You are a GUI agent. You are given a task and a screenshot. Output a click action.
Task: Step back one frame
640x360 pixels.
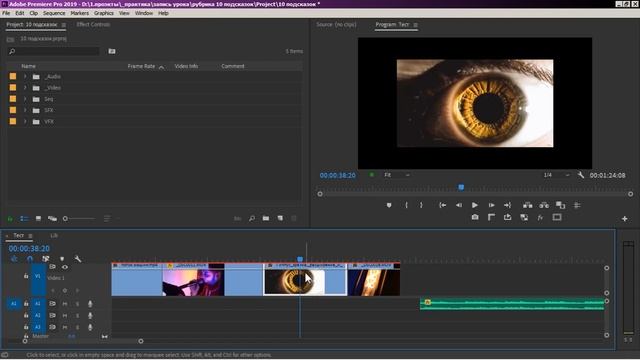pos(459,205)
